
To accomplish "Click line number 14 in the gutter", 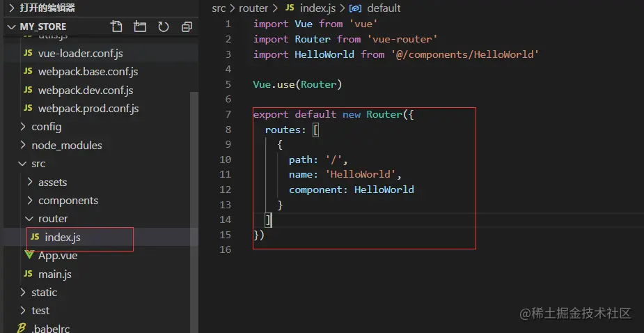I will [x=226, y=219].
